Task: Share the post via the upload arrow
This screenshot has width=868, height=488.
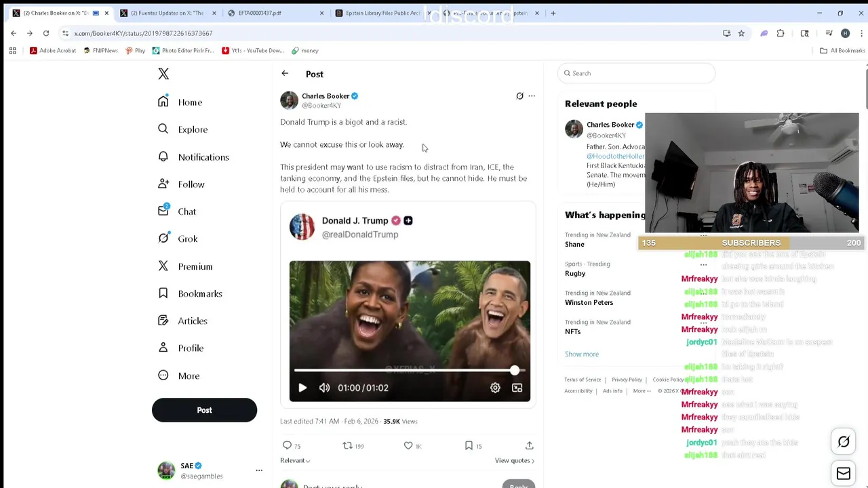Action: (x=529, y=445)
